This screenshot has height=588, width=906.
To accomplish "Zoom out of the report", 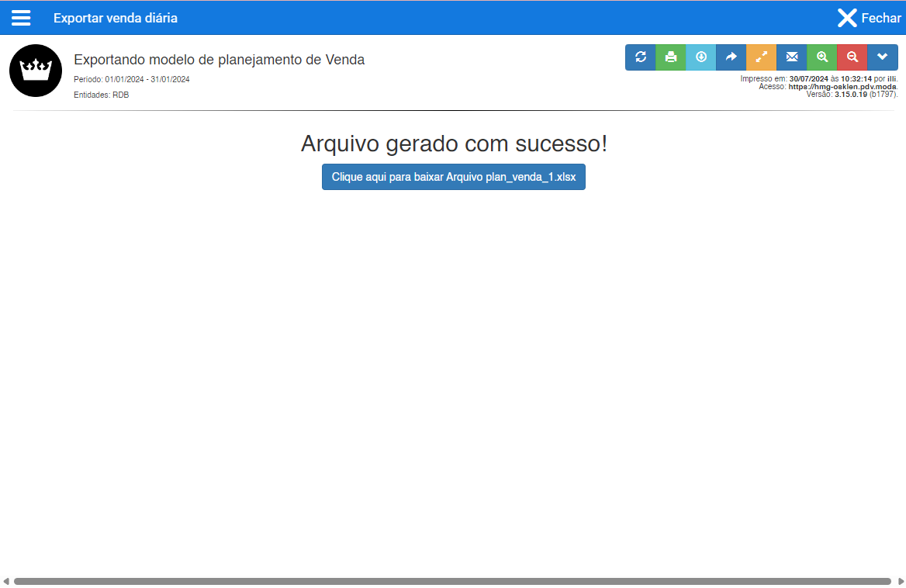I will tap(852, 57).
